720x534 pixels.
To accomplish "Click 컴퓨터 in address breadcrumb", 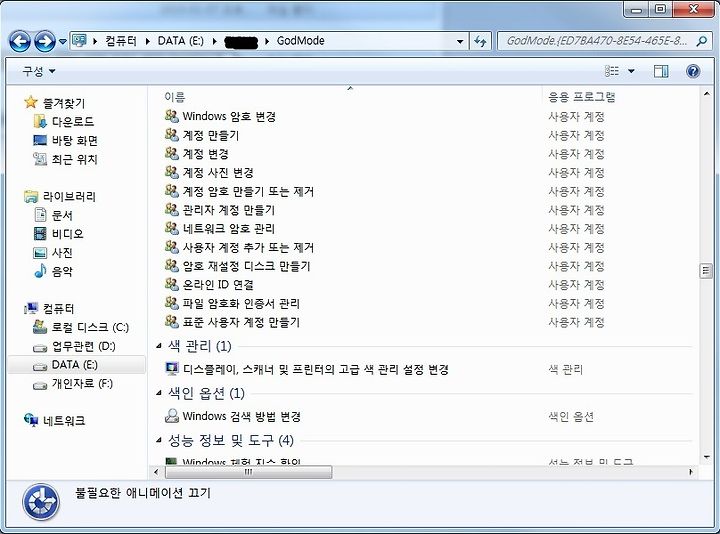I will pos(121,41).
